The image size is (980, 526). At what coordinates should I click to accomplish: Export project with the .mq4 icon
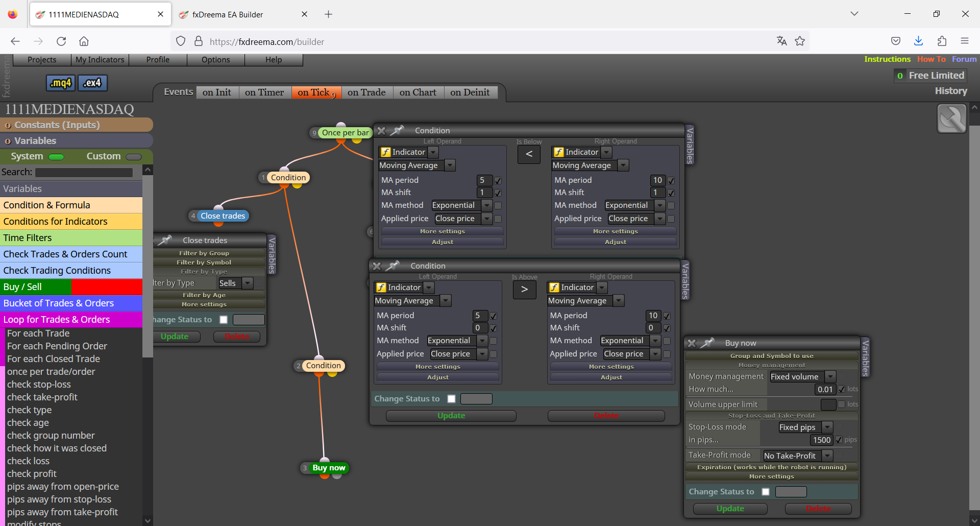click(61, 83)
